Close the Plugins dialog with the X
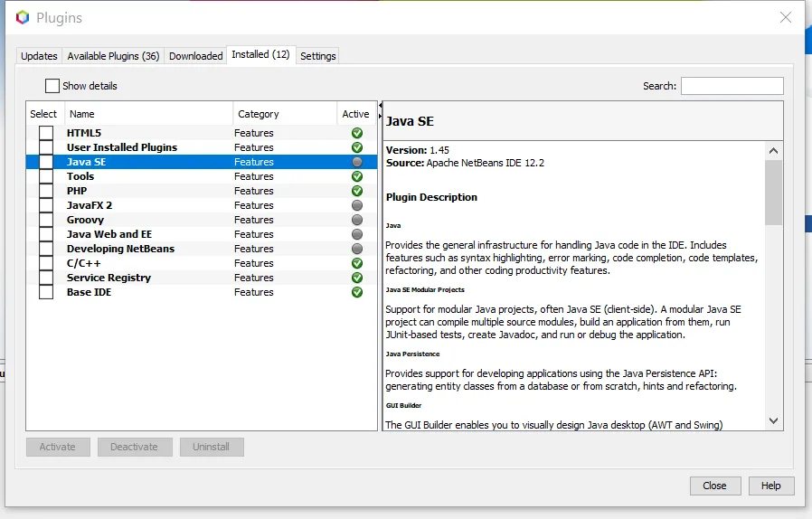The width and height of the screenshot is (812, 519). pos(786,17)
